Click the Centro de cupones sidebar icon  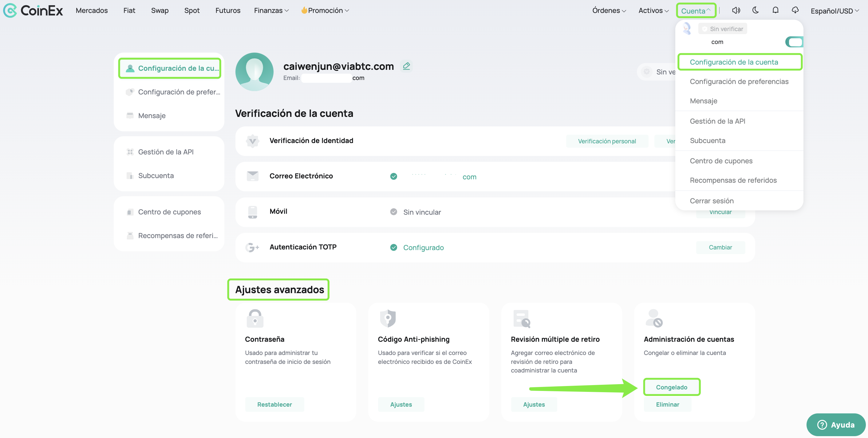130,212
